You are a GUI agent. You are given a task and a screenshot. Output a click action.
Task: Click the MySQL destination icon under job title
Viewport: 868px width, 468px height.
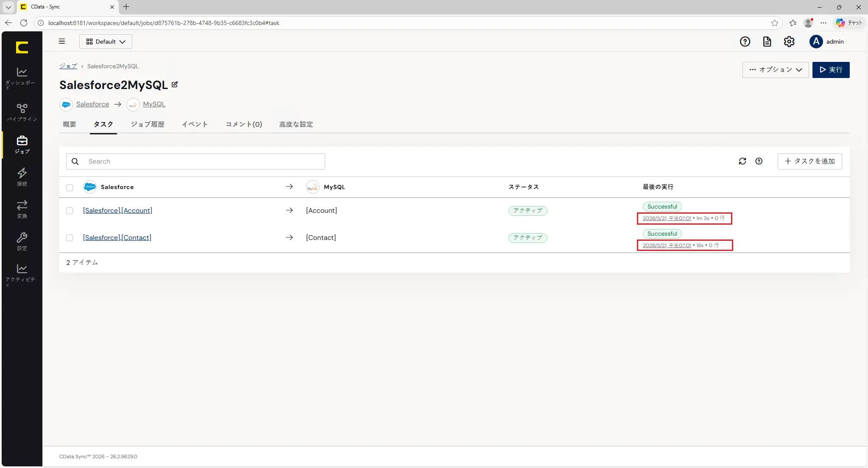coord(133,104)
